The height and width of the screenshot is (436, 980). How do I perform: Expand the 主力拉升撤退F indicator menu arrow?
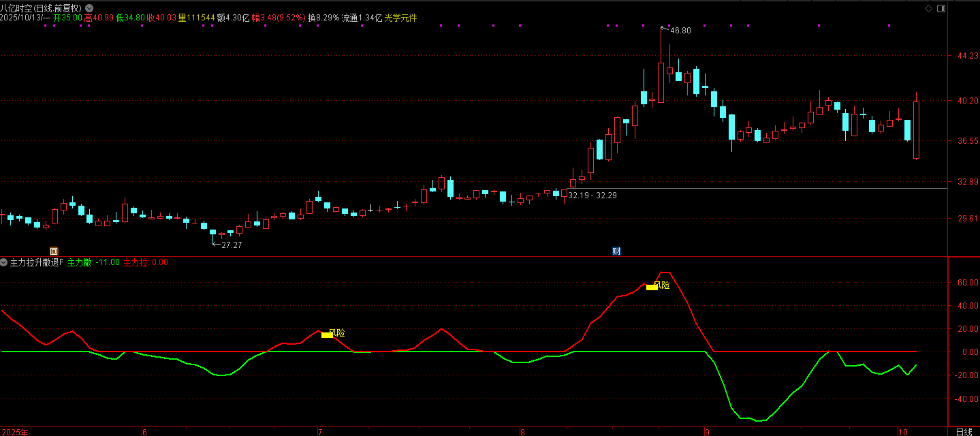point(4,262)
